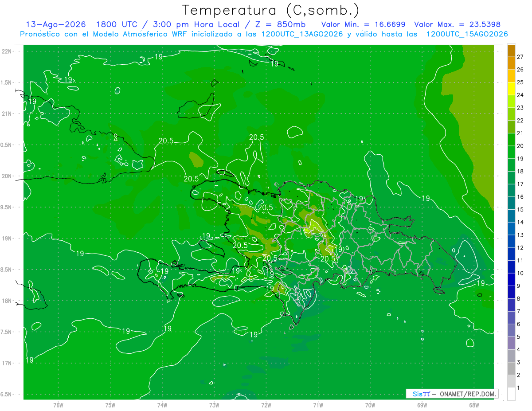The image size is (532, 411).
Task: Click the gray colorbar swatch between 2 and 3
Action: (511, 369)
